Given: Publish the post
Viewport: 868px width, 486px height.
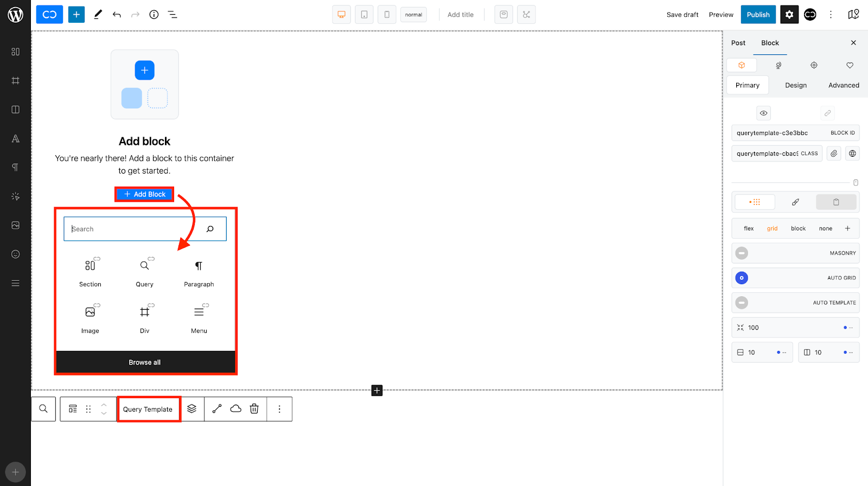Looking at the screenshot, I should click(758, 15).
